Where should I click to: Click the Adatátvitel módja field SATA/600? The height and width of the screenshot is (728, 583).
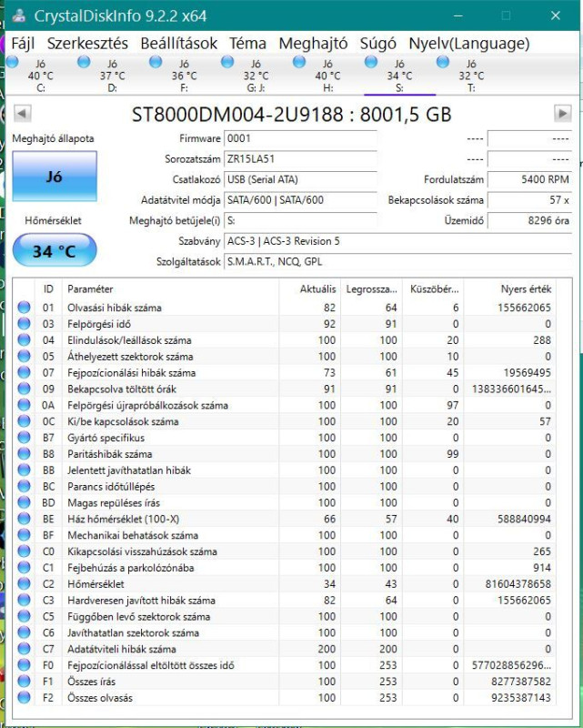click(300, 200)
